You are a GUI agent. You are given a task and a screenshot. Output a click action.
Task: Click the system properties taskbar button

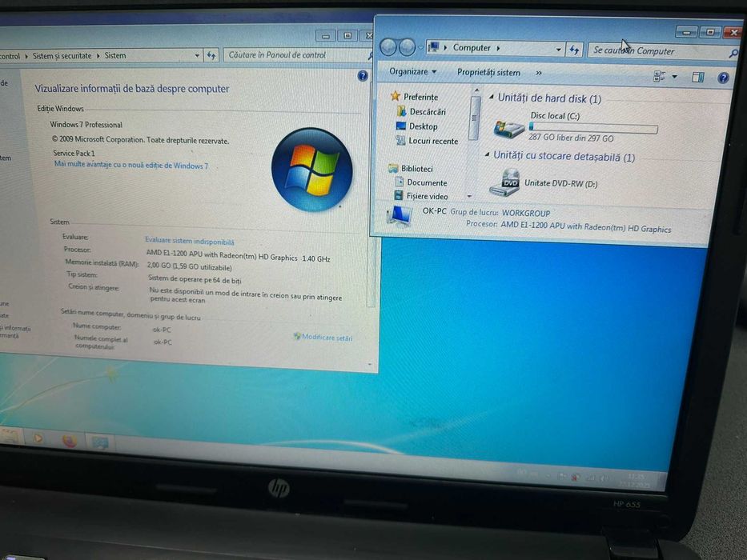pyautogui.click(x=100, y=442)
